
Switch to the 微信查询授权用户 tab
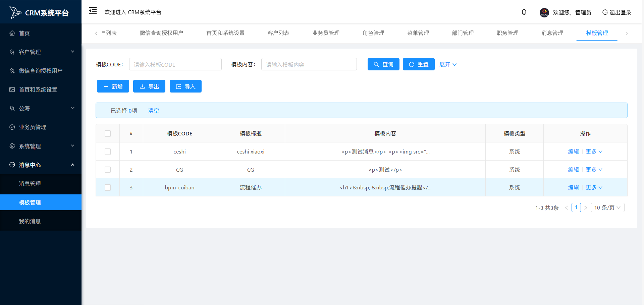[161, 33]
